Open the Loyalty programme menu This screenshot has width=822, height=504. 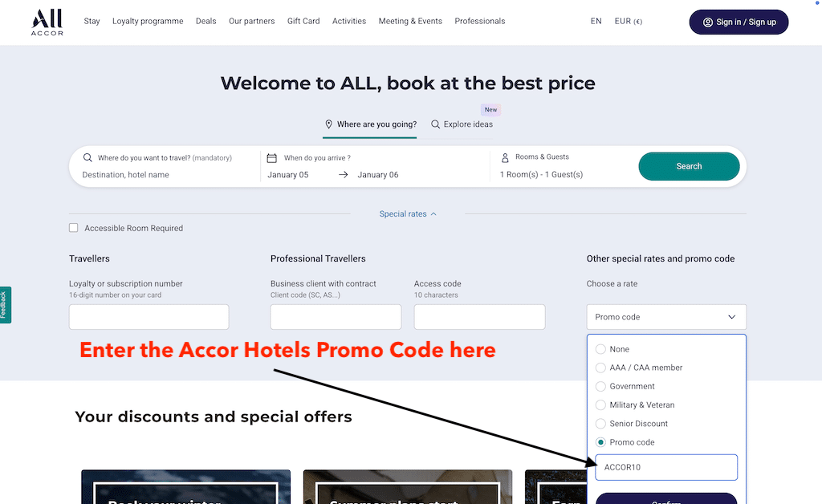(x=148, y=21)
